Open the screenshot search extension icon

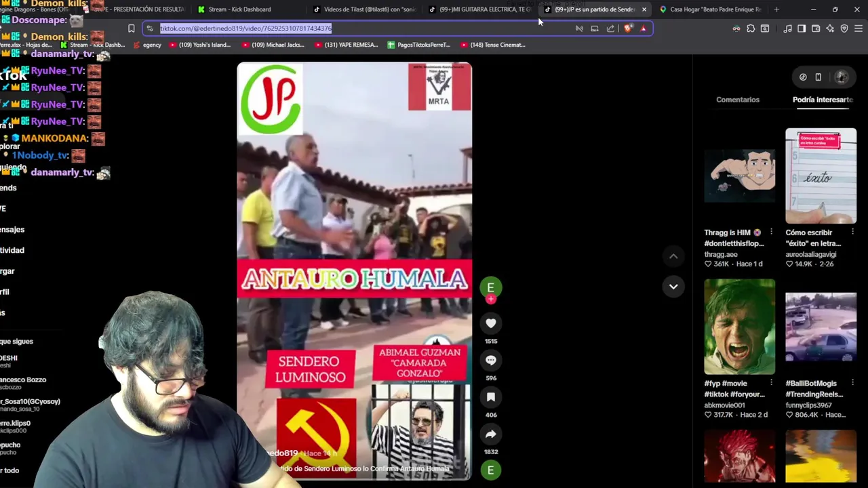765,28
